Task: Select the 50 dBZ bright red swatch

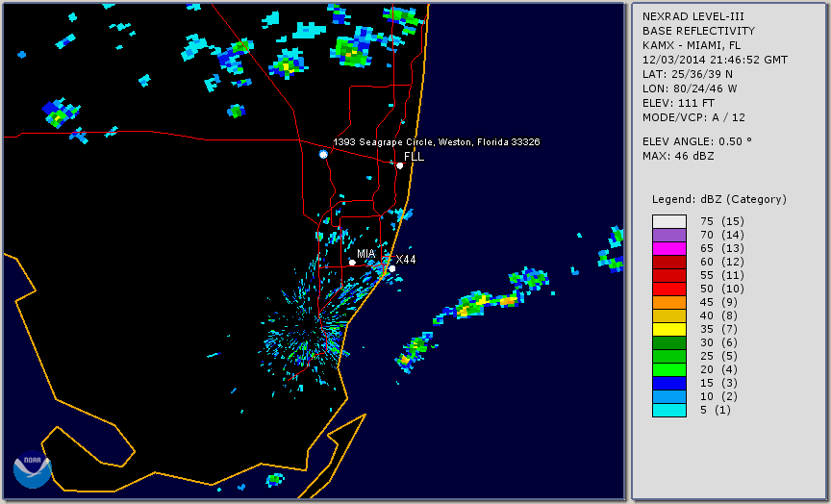Action: coord(669,289)
